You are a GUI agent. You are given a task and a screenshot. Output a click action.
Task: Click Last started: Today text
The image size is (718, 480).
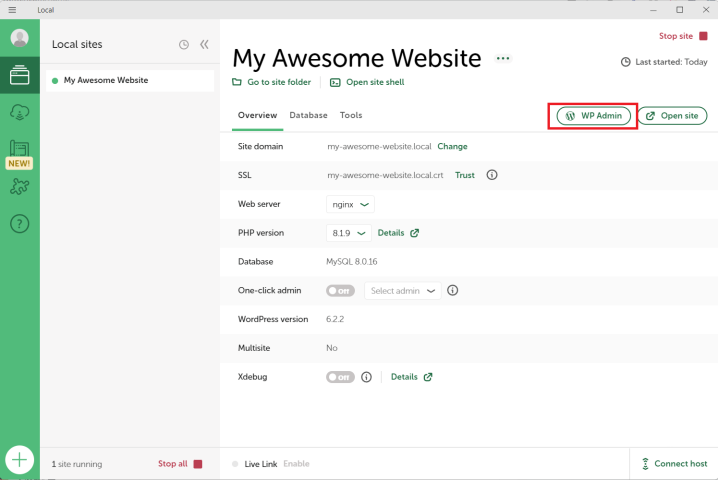point(671,62)
